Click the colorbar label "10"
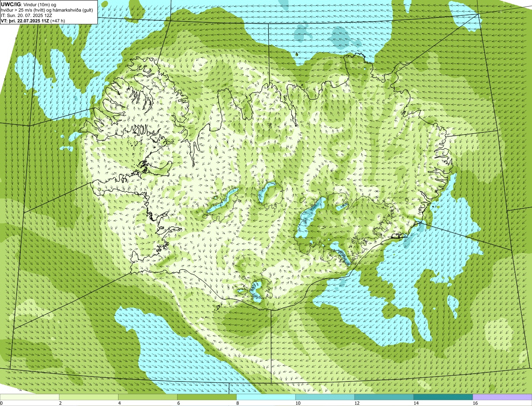The image size is (532, 406). pos(298,403)
